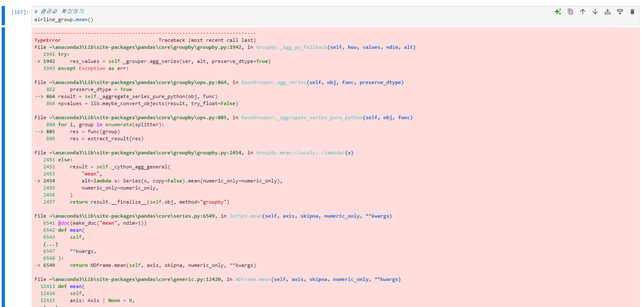
Task: Move this cell up
Action: click(583, 12)
